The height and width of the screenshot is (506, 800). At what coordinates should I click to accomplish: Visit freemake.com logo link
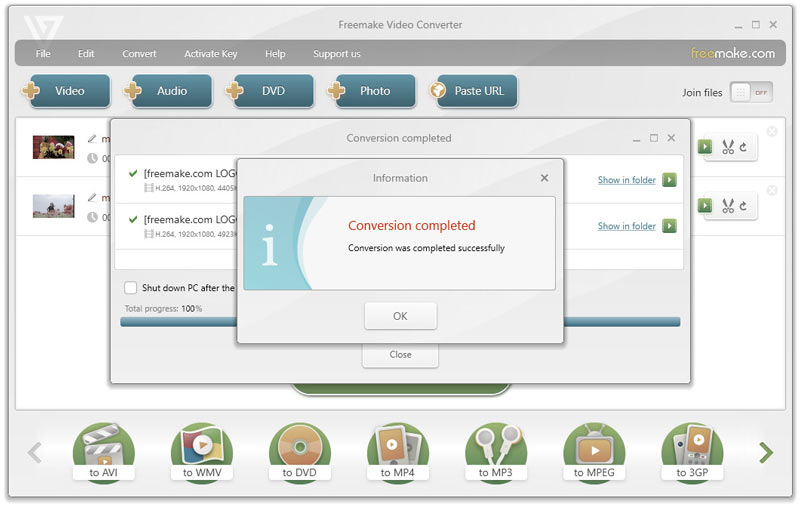(x=733, y=53)
